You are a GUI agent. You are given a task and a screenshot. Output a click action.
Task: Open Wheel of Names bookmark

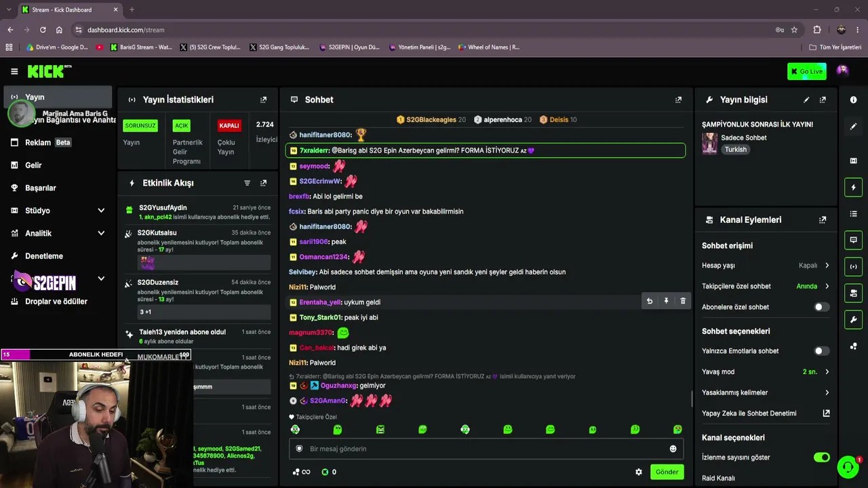tap(489, 47)
